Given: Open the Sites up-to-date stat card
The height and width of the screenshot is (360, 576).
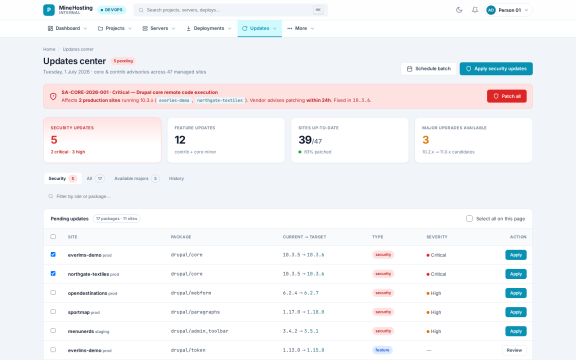Looking at the screenshot, I should point(350,140).
